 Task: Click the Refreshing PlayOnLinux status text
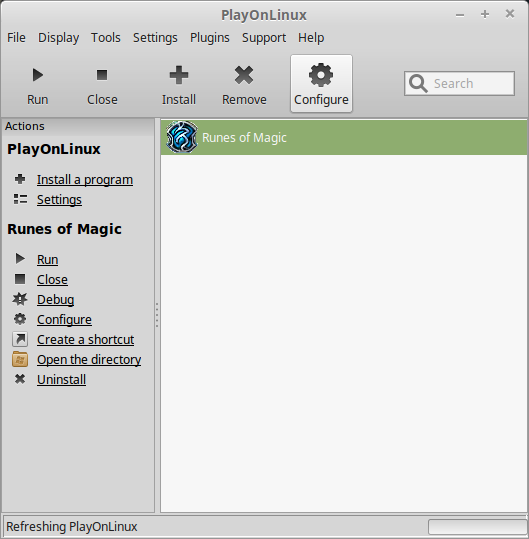click(x=71, y=527)
